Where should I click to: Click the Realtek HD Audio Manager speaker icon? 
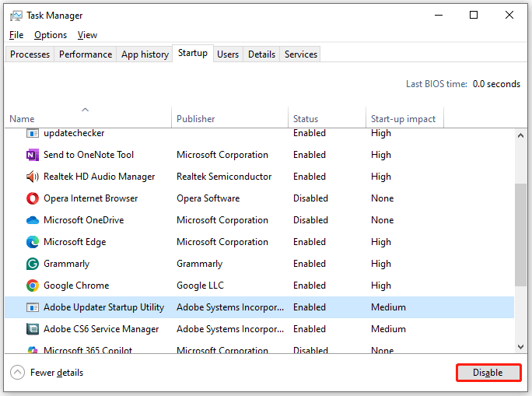point(33,177)
